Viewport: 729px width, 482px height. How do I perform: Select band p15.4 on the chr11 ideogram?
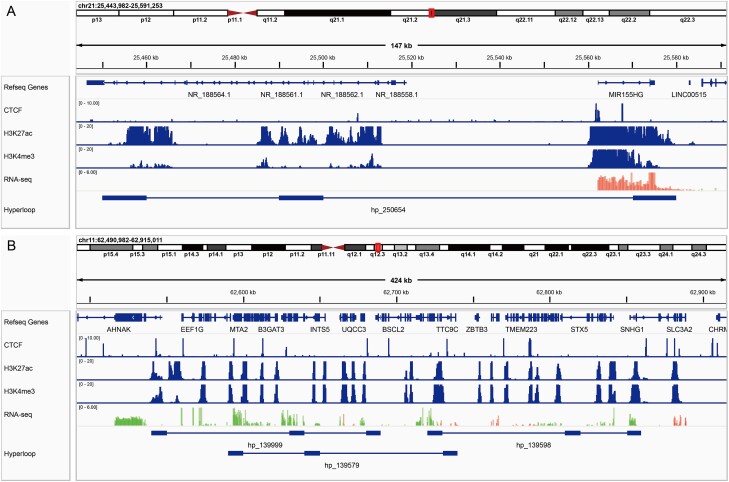[x=111, y=247]
